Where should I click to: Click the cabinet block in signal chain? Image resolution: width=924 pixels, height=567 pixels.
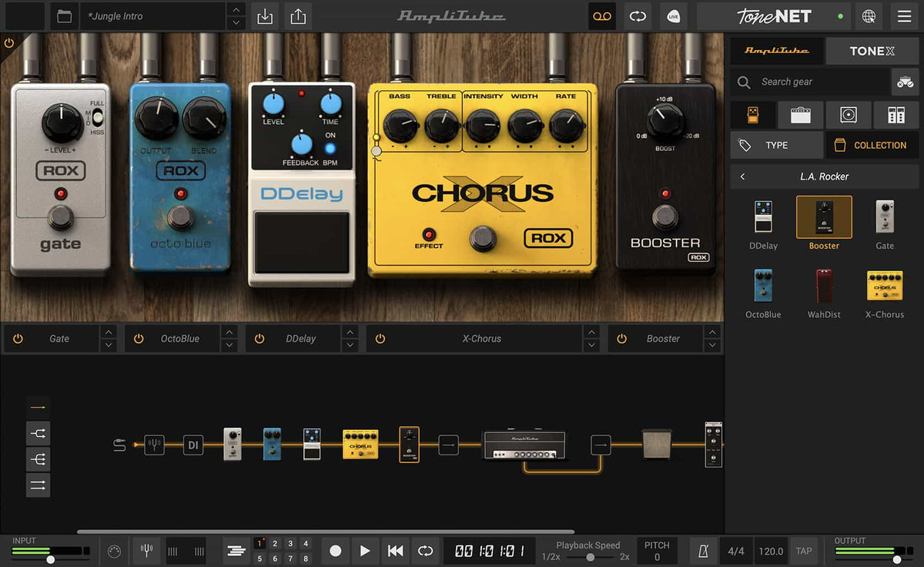657,445
